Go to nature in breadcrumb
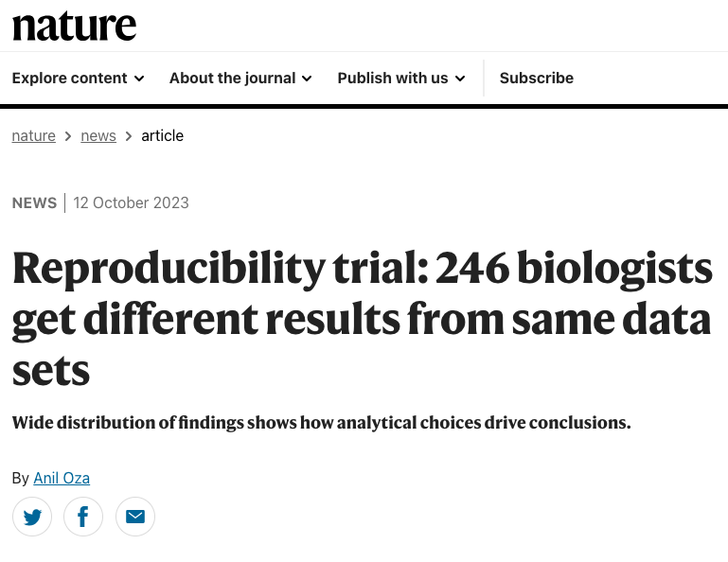 (x=33, y=135)
